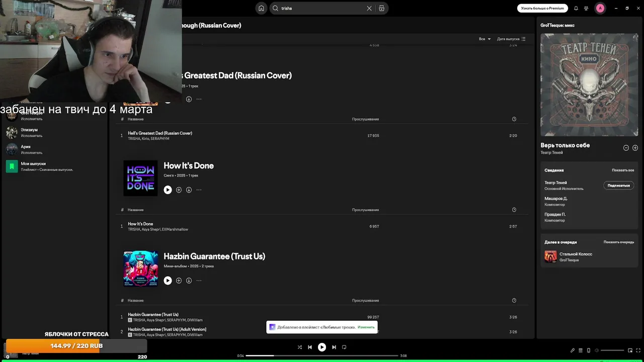Open the "Дата выпуска" sort dropdown

[511, 39]
